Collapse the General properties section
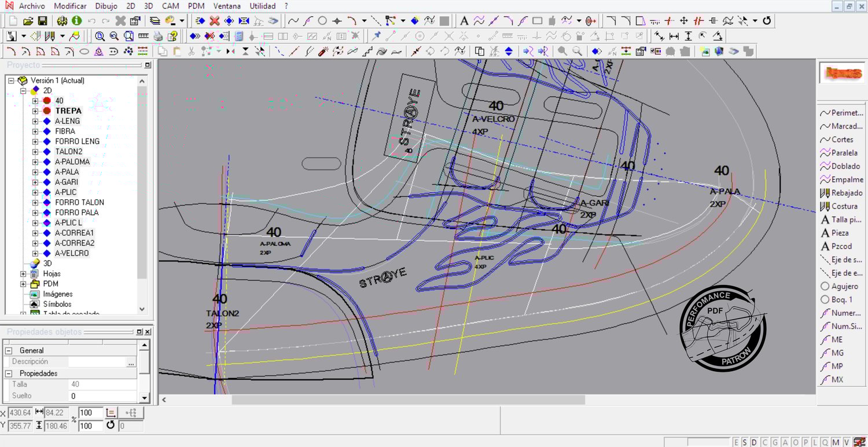The width and height of the screenshot is (868, 447). (9, 350)
